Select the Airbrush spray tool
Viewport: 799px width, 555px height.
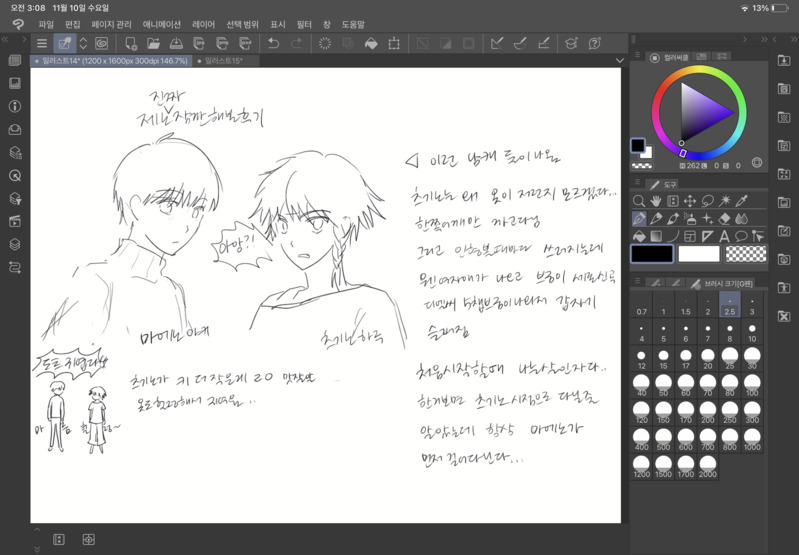[690, 219]
